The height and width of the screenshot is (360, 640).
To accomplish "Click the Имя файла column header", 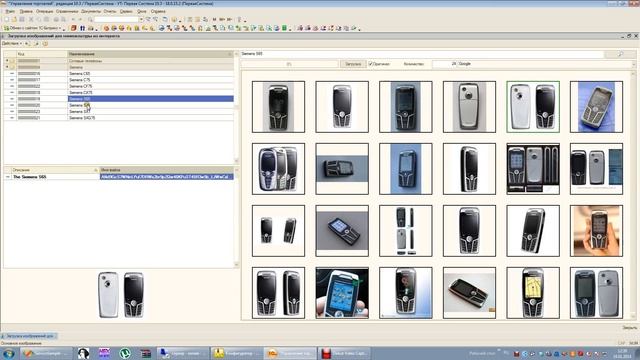I will pyautogui.click(x=167, y=170).
